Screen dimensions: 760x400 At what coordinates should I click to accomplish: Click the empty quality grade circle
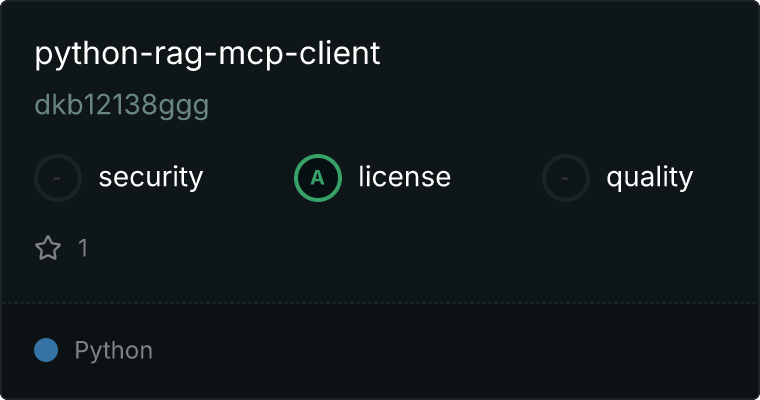point(566,178)
